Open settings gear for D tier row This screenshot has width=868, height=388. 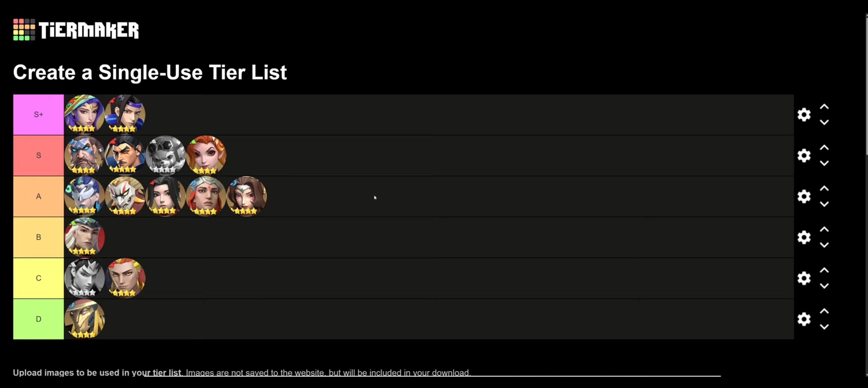click(804, 319)
